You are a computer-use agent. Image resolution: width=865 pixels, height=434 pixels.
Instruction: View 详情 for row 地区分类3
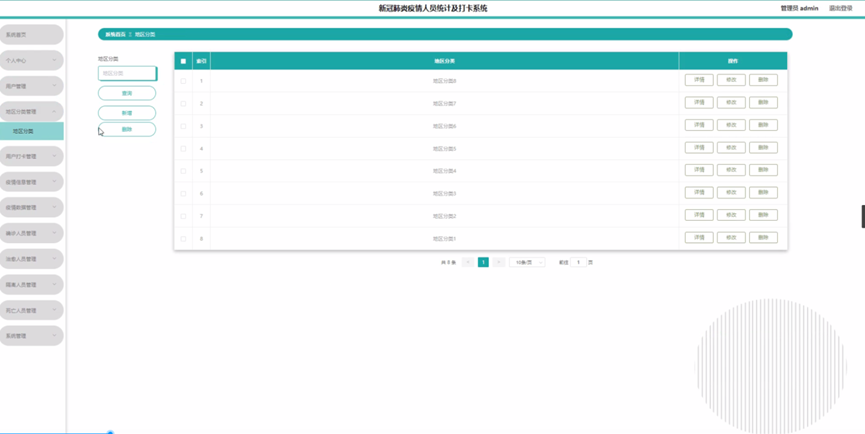(x=699, y=192)
